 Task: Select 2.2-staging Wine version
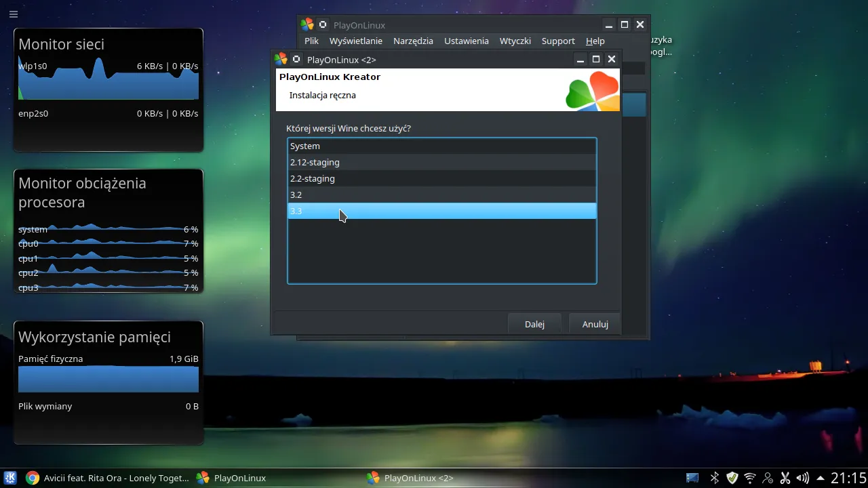(441, 178)
